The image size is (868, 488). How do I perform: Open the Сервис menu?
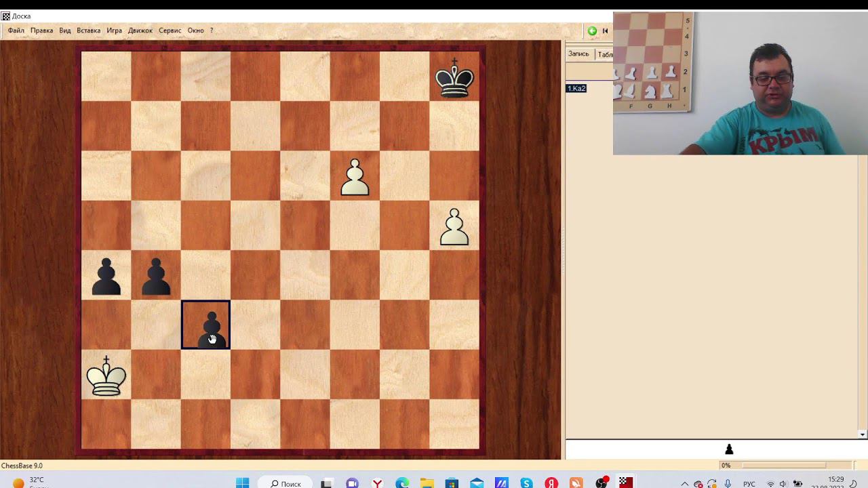pos(170,30)
